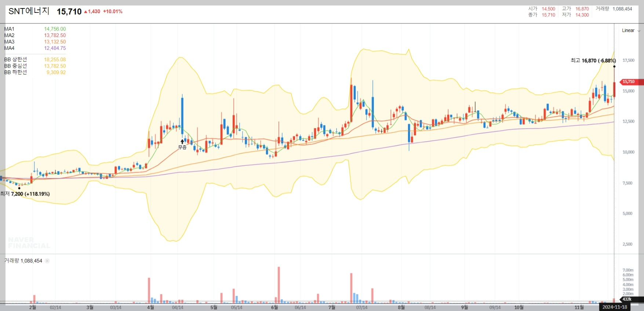Click the 저가 14,300 low value
Image resolution: width=644 pixels, height=311 pixels.
point(582,15)
